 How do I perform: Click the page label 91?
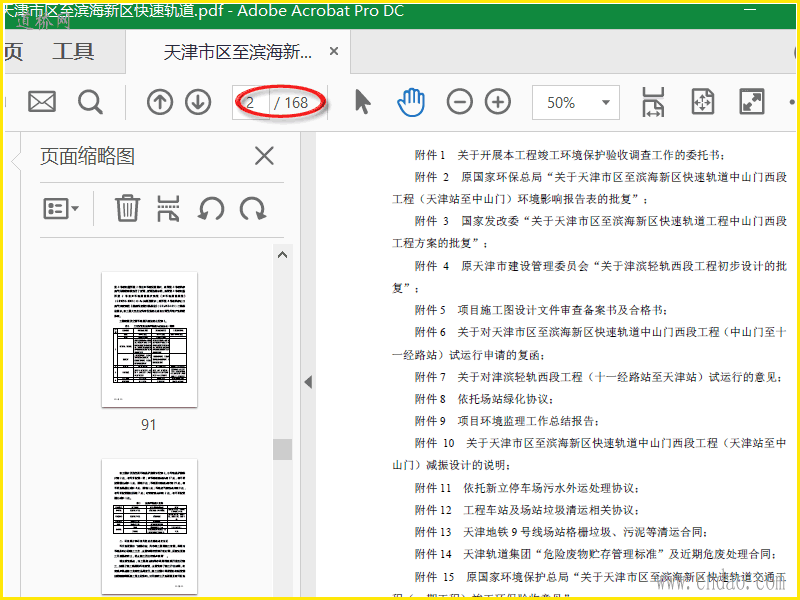click(148, 425)
